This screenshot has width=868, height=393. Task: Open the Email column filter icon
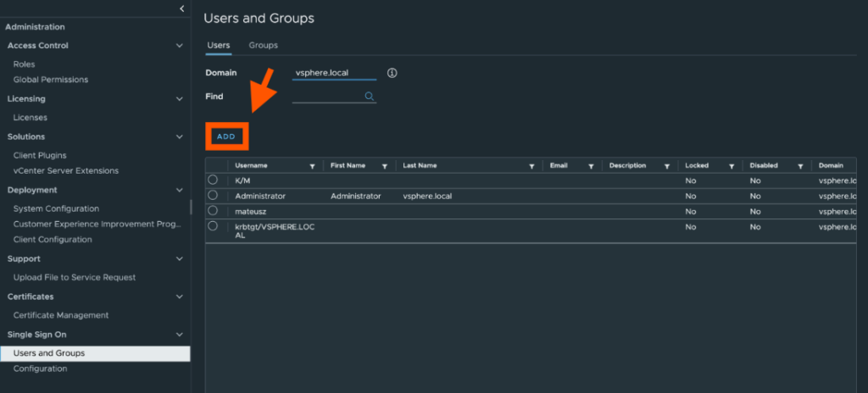591,166
